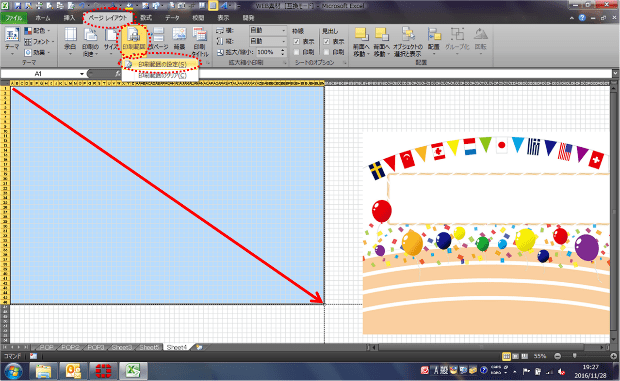
Task: Click the 印刷タイトル print titles icon
Action: pos(200,42)
